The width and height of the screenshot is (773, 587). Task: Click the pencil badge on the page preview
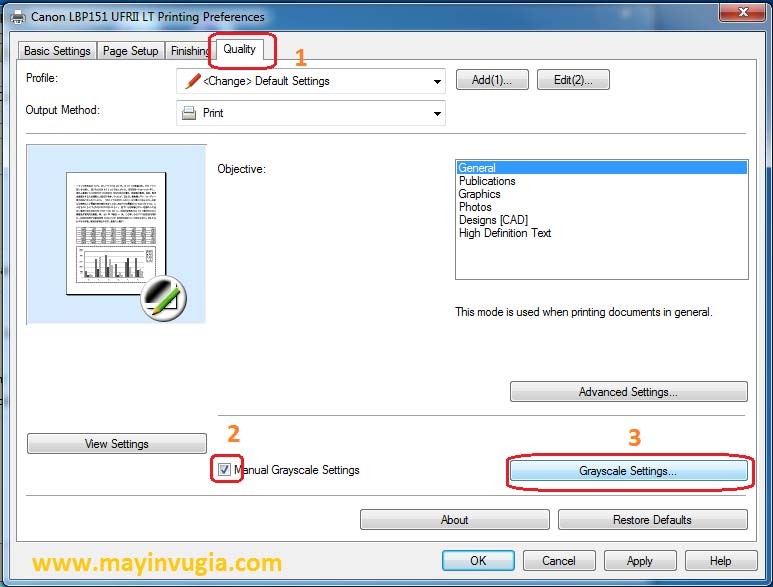coord(164,298)
